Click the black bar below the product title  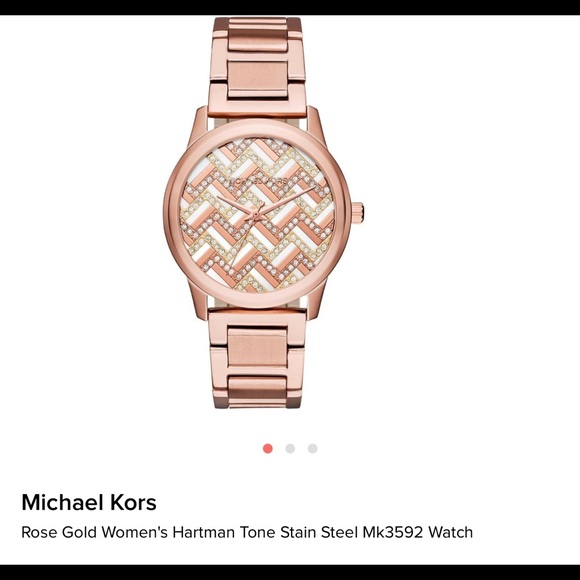point(290,572)
